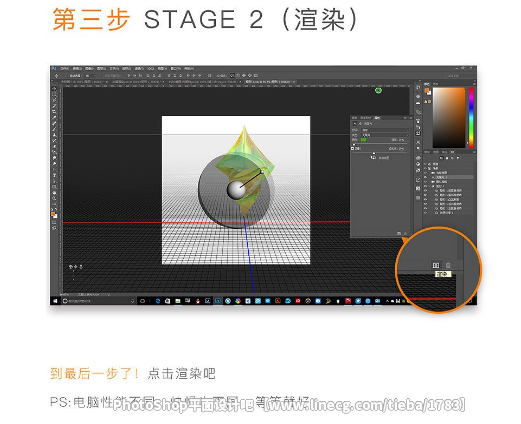Select the Rectangular Marquee tool
The height and width of the screenshot is (424, 521).
click(55, 94)
